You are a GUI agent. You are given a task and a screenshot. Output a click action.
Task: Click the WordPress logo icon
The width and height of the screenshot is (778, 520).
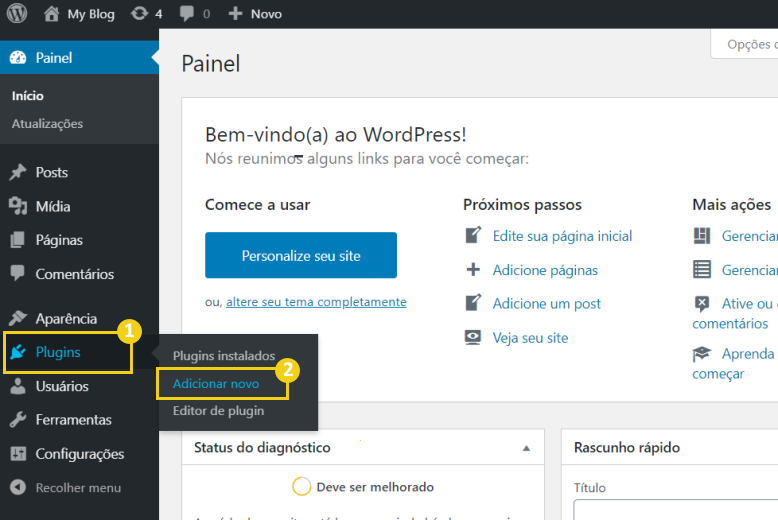17,13
